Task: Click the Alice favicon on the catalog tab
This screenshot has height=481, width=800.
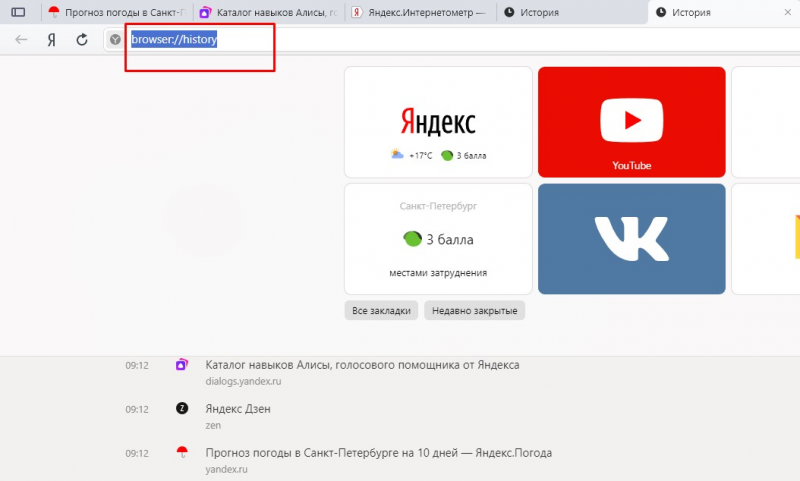Action: tap(205, 12)
